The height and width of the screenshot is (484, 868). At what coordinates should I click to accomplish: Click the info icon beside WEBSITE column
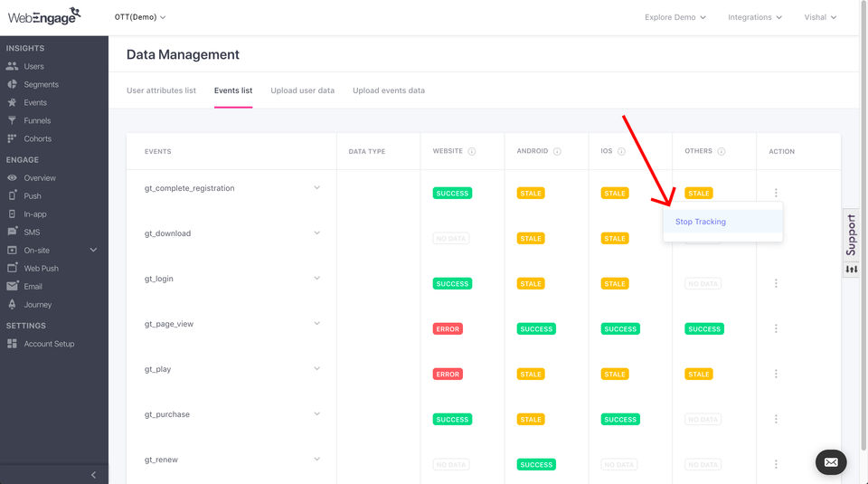point(472,152)
